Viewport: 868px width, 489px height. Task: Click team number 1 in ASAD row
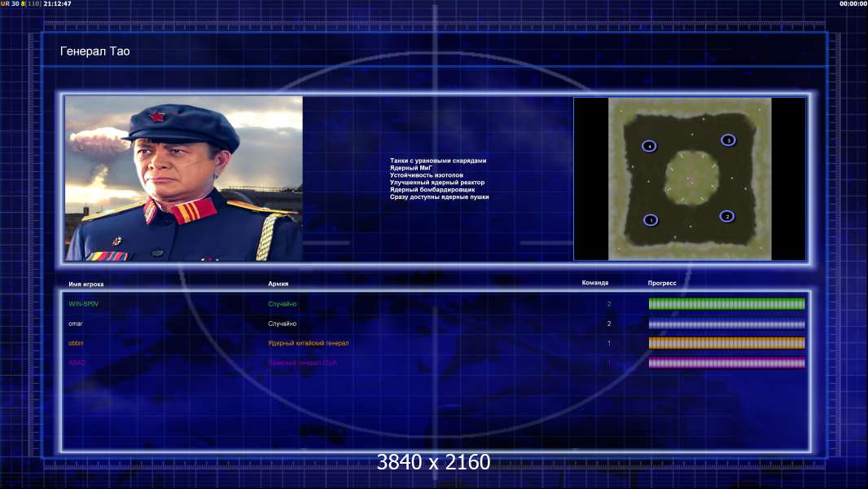[x=609, y=363]
